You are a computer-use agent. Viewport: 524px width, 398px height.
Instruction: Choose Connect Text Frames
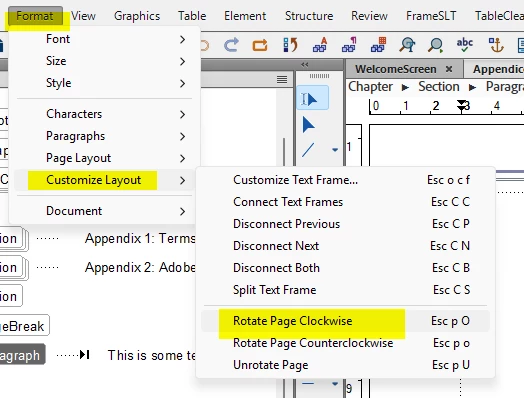[x=346, y=202]
